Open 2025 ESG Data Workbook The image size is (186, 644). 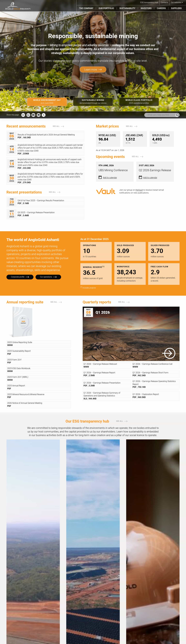[x=39, y=370]
